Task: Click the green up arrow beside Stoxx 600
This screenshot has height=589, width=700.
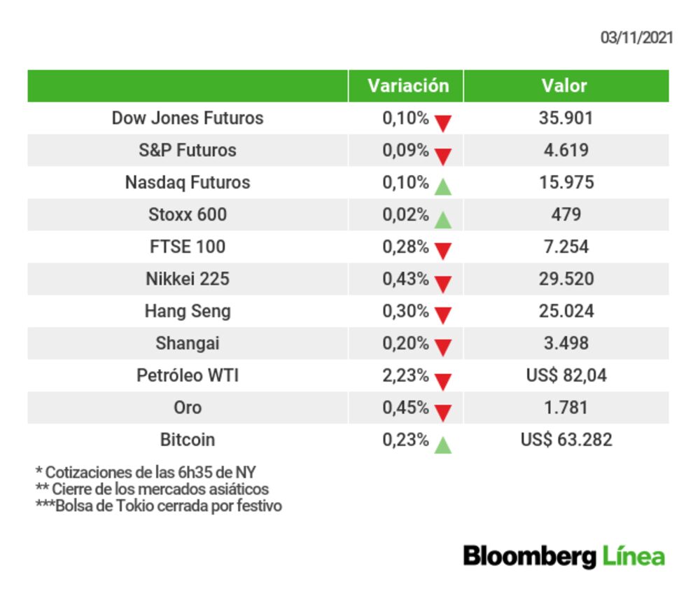Action: (x=442, y=220)
